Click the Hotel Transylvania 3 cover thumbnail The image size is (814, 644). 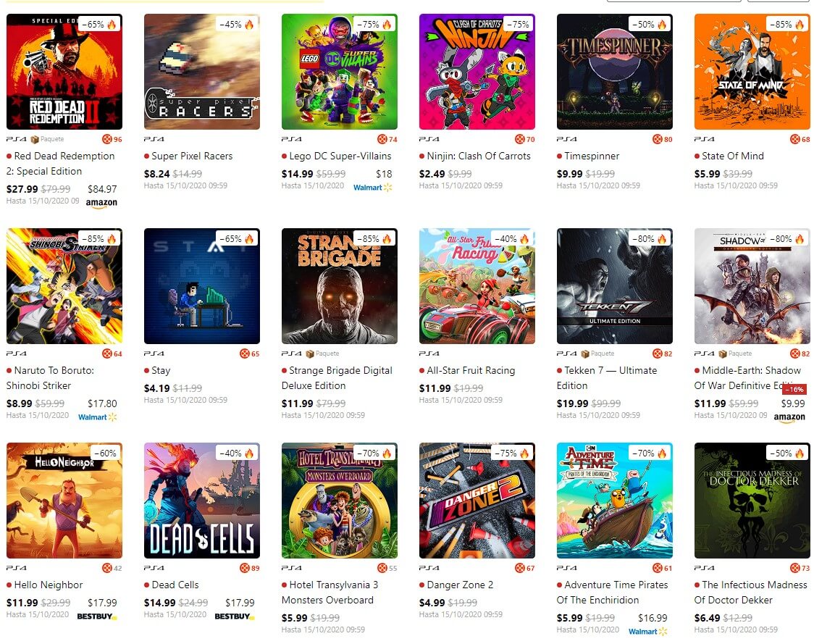340,501
